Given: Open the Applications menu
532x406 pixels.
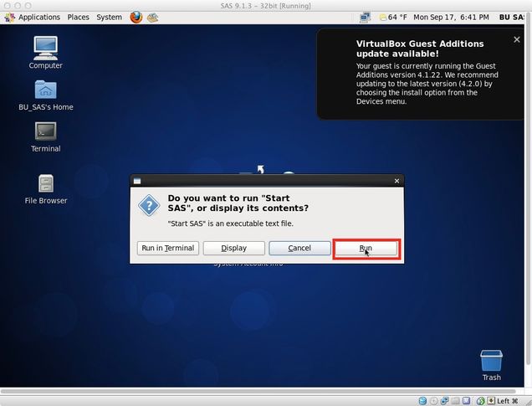Looking at the screenshot, I should coord(39,18).
